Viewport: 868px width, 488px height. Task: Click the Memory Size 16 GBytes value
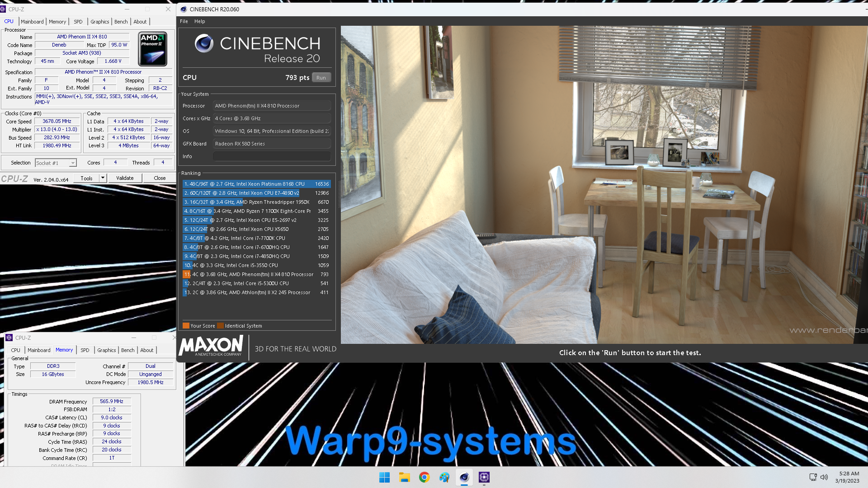[53, 374]
